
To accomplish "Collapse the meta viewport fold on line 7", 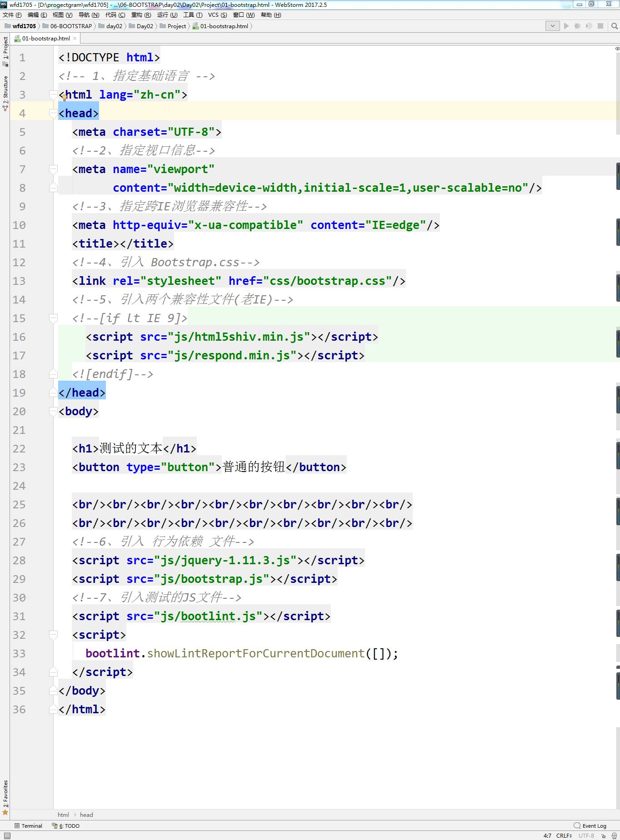I will click(x=53, y=169).
